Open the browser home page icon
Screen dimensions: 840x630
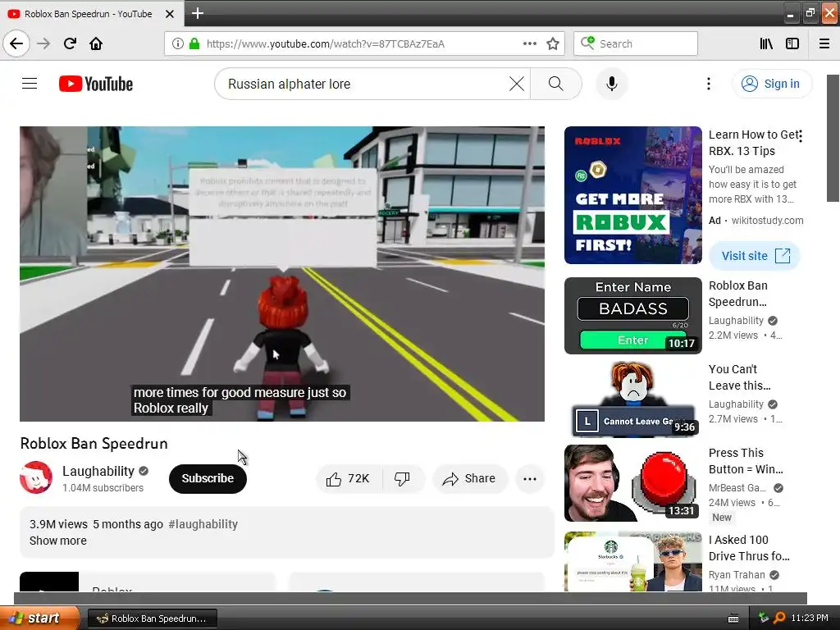point(96,43)
